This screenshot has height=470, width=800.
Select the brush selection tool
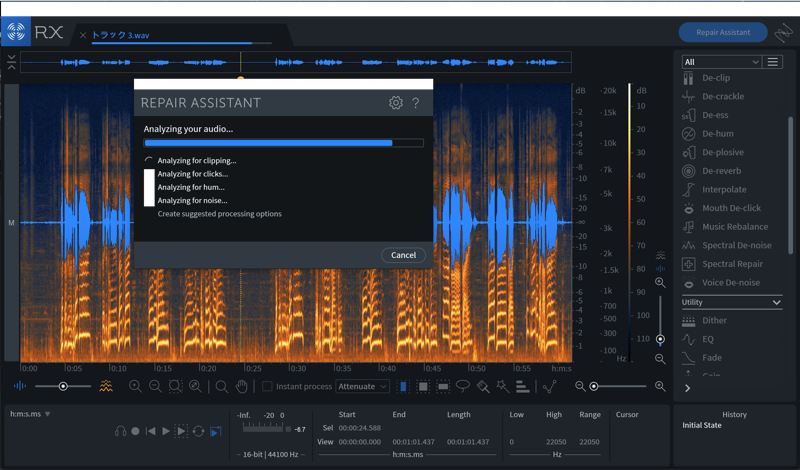pyautogui.click(x=483, y=387)
